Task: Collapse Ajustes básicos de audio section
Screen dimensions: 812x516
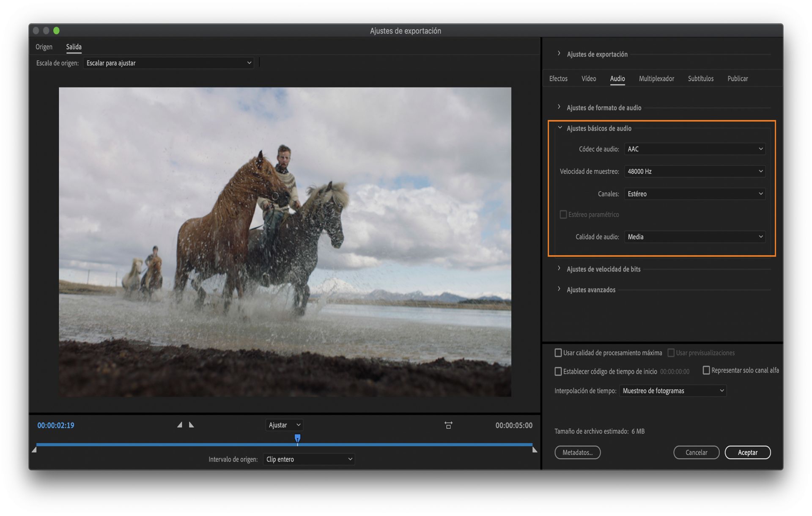Action: point(560,128)
